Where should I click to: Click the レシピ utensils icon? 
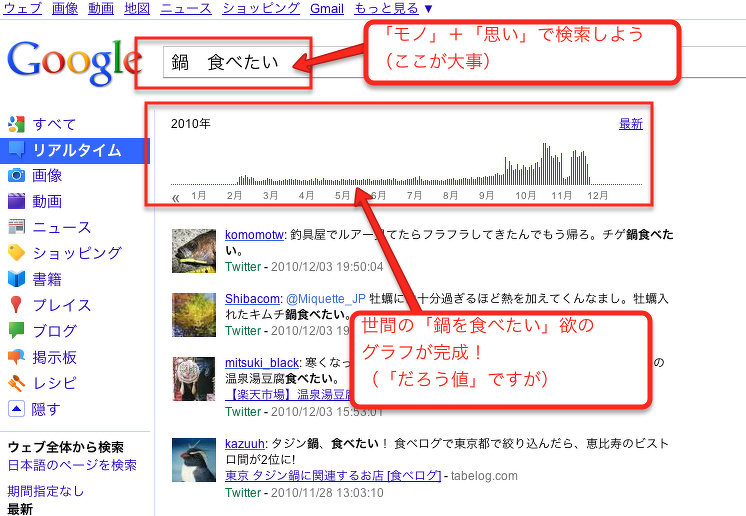tap(16, 383)
